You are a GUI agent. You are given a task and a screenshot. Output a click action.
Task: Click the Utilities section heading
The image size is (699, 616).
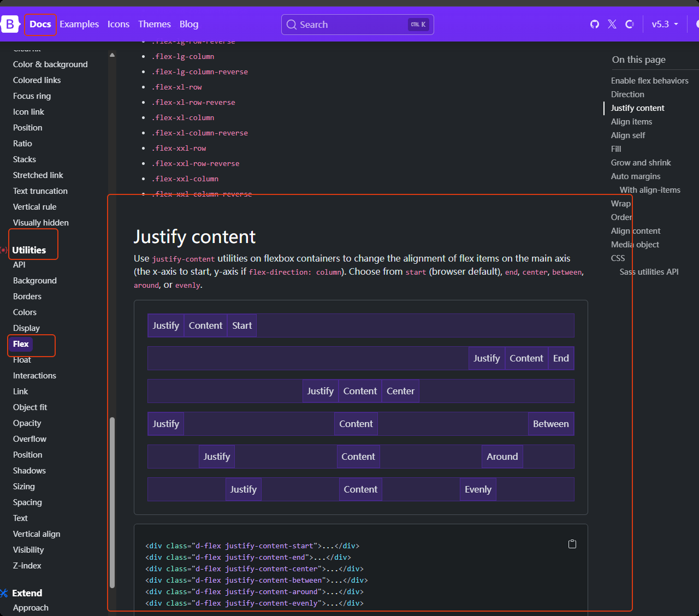click(x=29, y=250)
